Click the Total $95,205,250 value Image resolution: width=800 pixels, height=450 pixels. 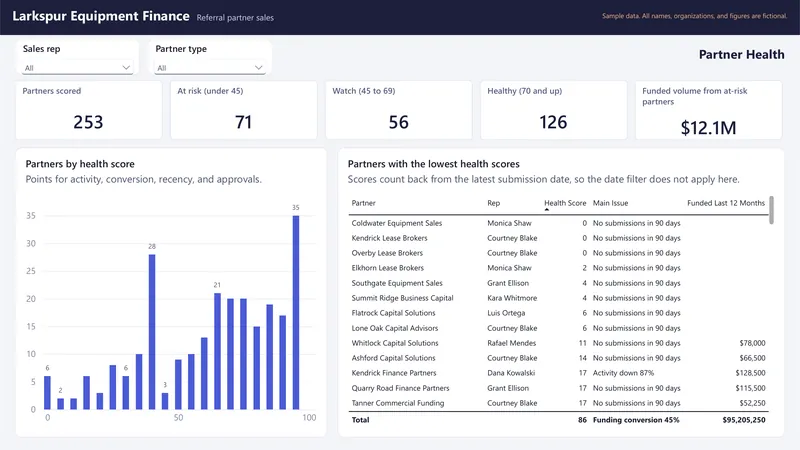click(x=744, y=420)
